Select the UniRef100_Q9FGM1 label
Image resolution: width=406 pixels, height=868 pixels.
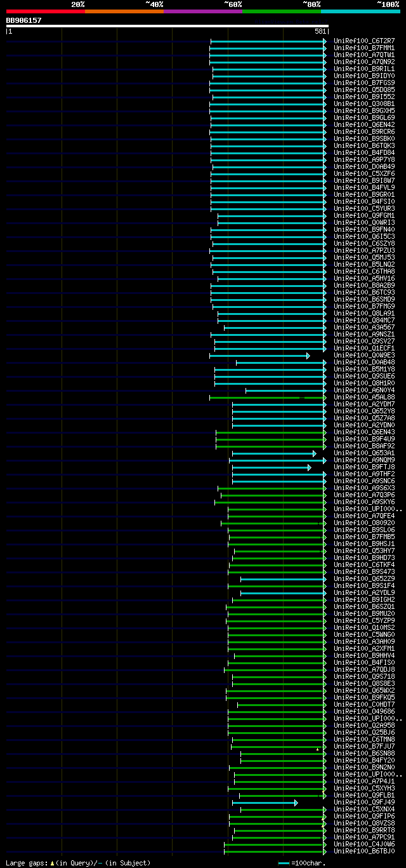tap(364, 215)
